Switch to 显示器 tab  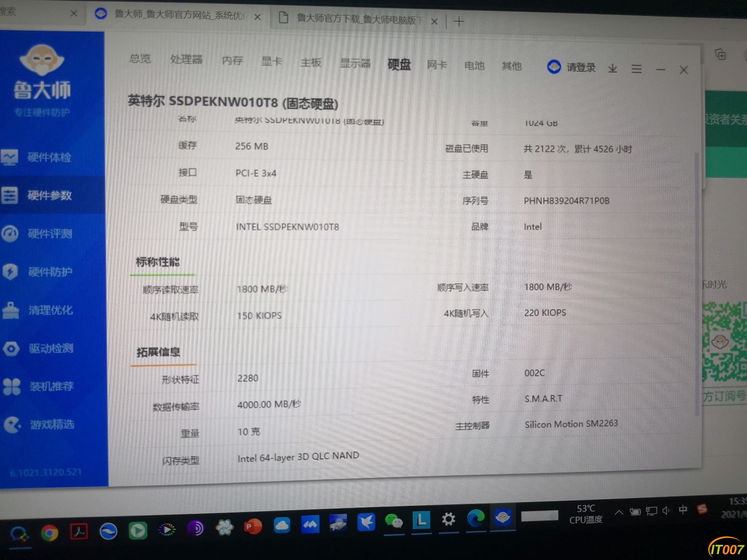pyautogui.click(x=355, y=63)
